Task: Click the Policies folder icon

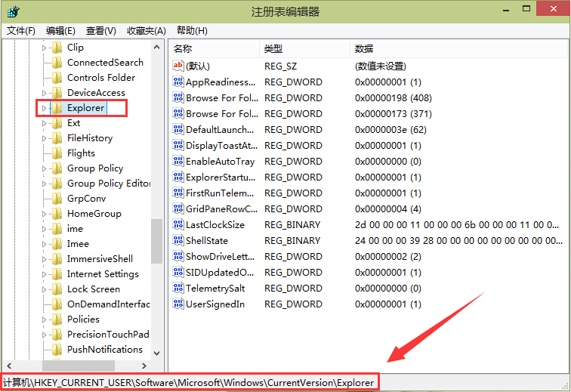Action: pos(57,319)
